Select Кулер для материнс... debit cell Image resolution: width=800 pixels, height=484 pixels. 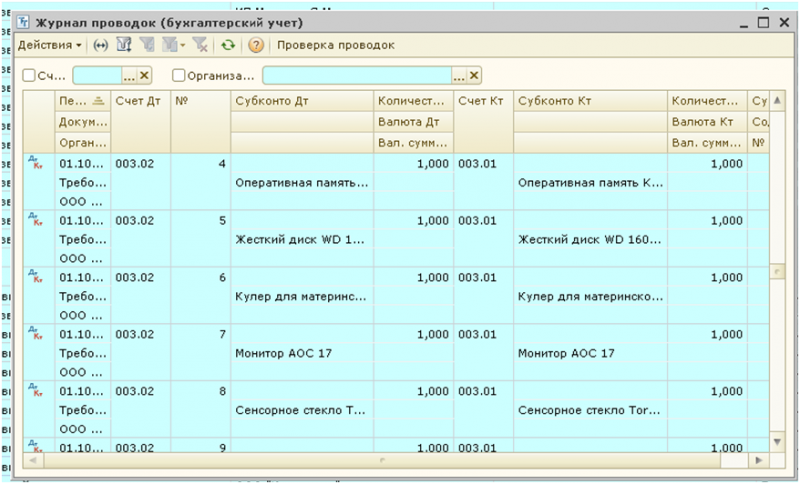302,296
